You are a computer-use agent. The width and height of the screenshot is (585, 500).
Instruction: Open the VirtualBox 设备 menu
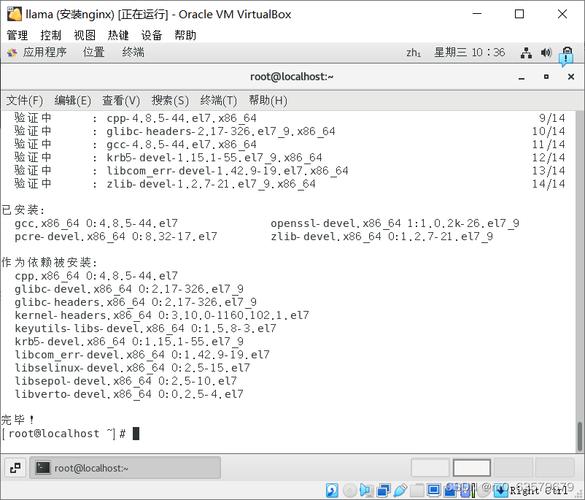tap(151, 35)
